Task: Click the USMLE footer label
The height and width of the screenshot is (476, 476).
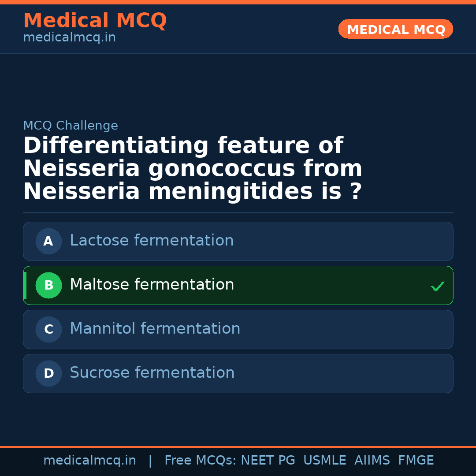Action: point(324,461)
